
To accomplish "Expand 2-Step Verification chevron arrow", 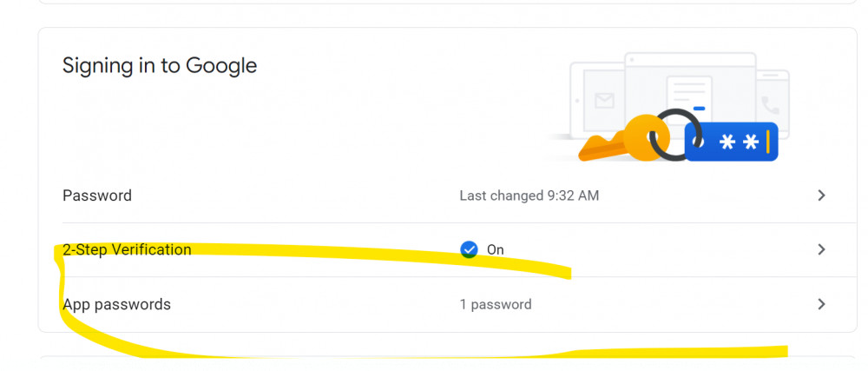I will pyautogui.click(x=821, y=249).
